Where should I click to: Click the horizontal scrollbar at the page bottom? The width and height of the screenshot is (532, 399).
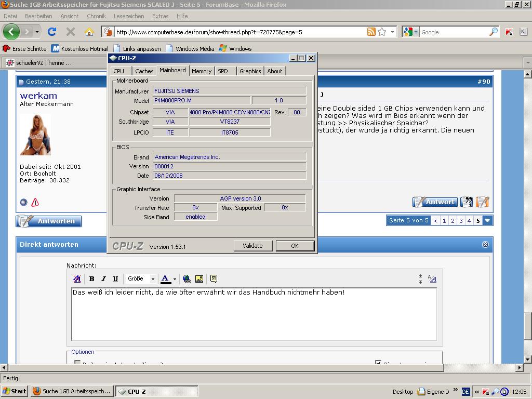click(x=226, y=367)
